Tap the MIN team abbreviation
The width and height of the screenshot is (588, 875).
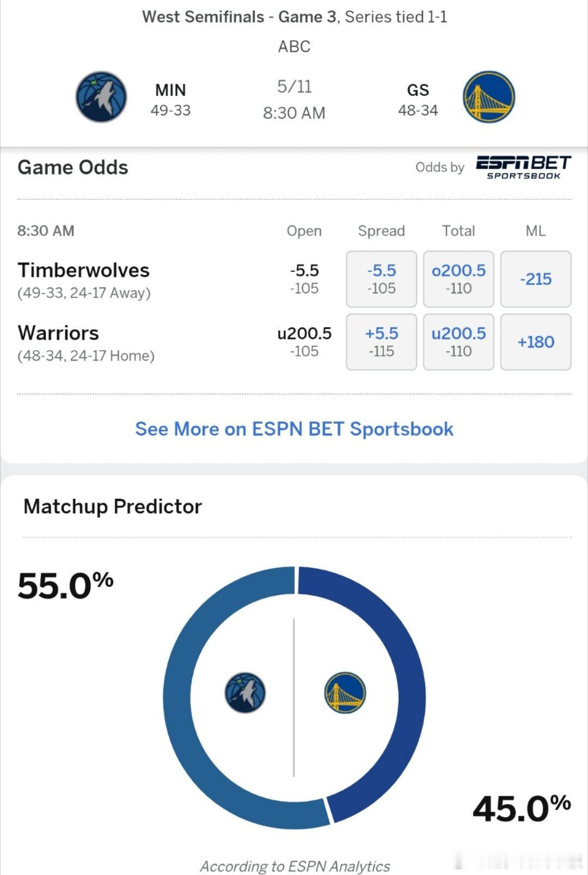(170, 90)
